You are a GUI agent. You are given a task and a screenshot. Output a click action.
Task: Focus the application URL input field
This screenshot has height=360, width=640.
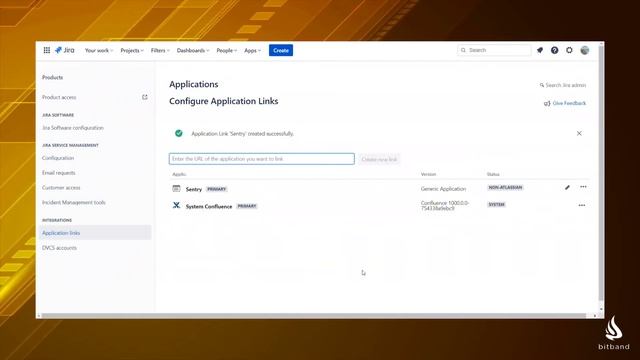click(262, 159)
